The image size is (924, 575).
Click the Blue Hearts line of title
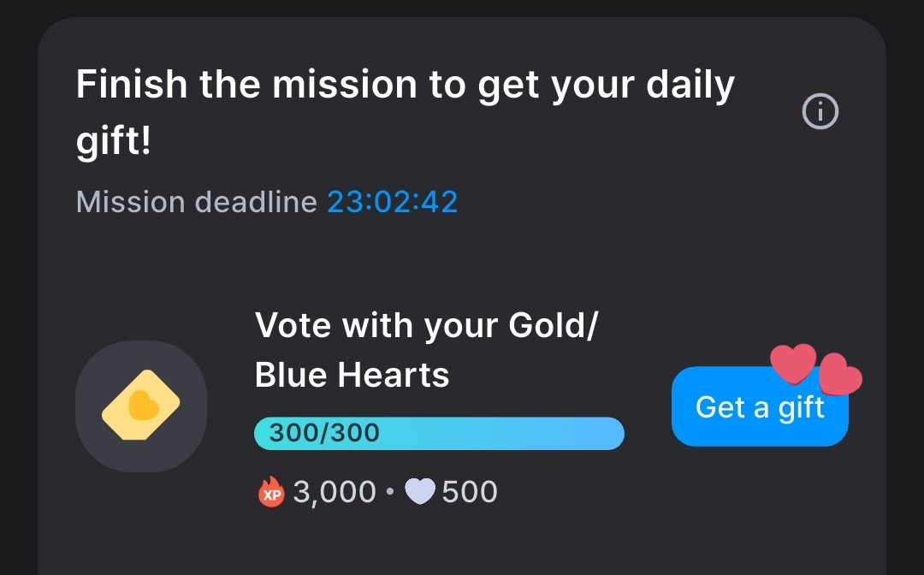352,376
